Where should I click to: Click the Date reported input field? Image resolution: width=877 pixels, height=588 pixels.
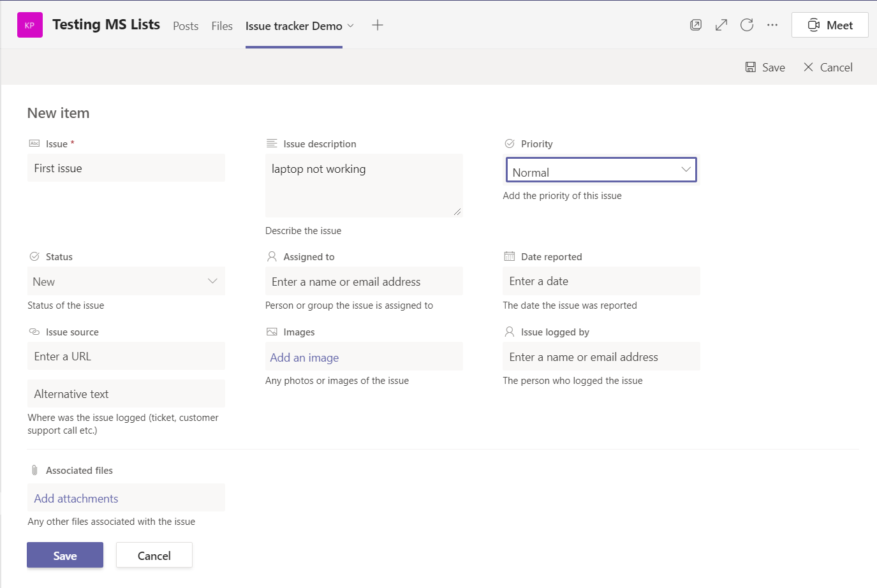click(601, 281)
